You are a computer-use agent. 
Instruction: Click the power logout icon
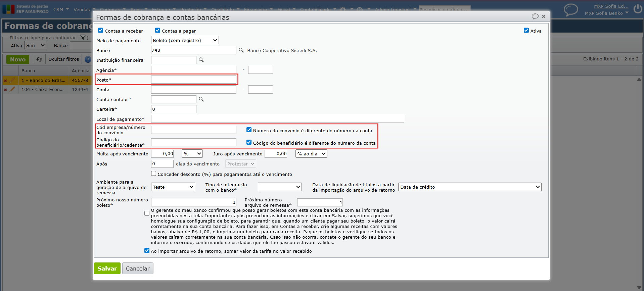tap(638, 9)
